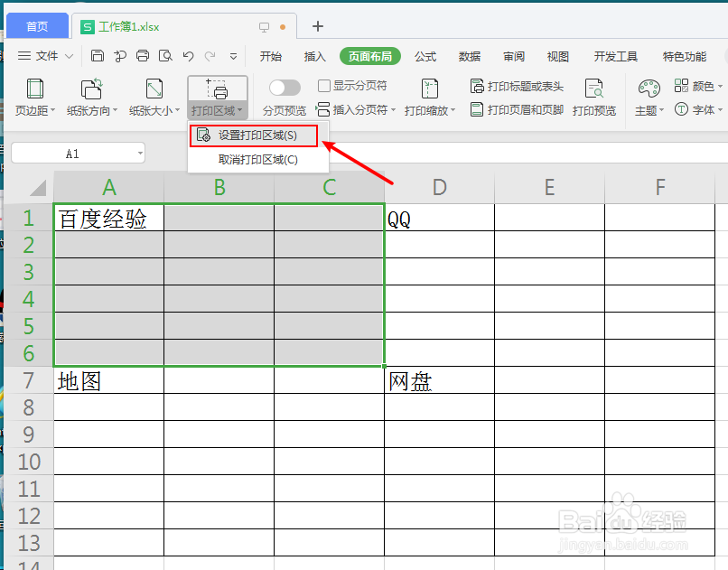Expand the quick access toolbar customize arrow
Viewport: 728px width, 570px height.
(234, 57)
